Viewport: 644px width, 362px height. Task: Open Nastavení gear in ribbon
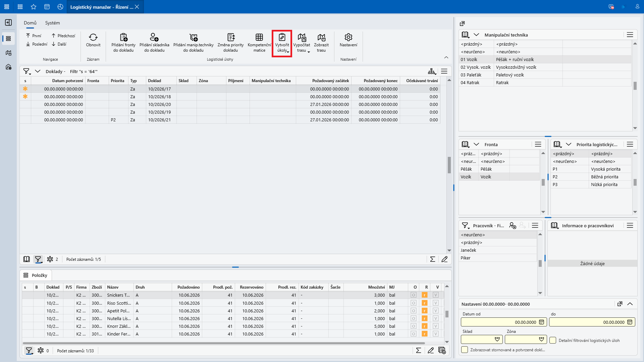point(348,37)
